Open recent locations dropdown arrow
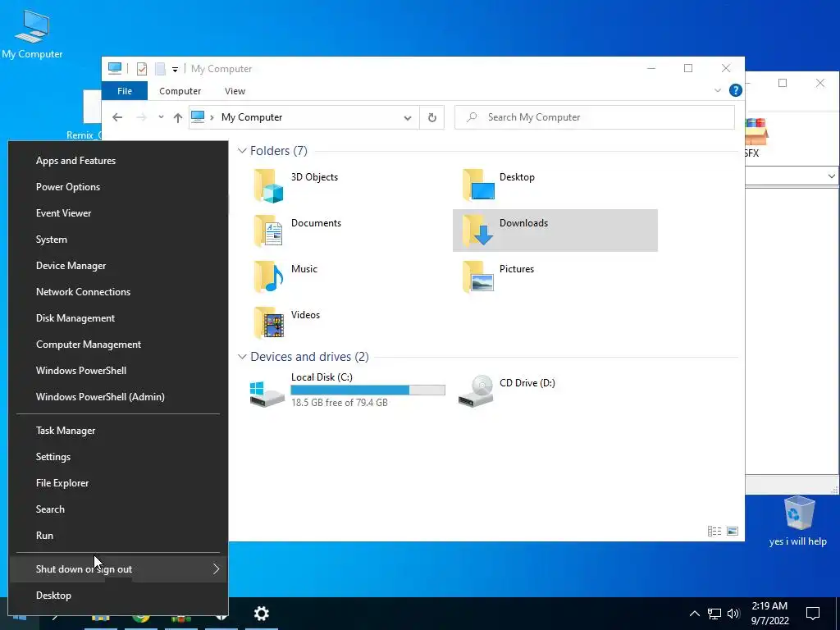840x630 pixels. 161,116
